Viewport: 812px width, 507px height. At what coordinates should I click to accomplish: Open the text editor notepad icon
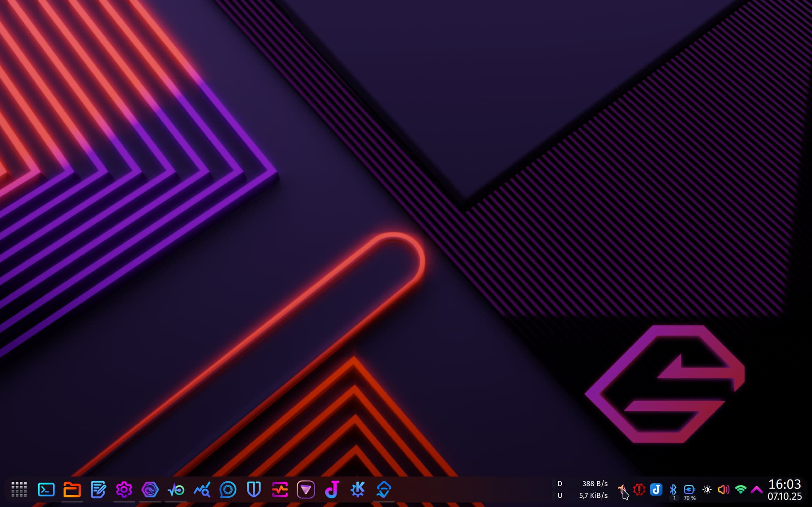click(98, 490)
